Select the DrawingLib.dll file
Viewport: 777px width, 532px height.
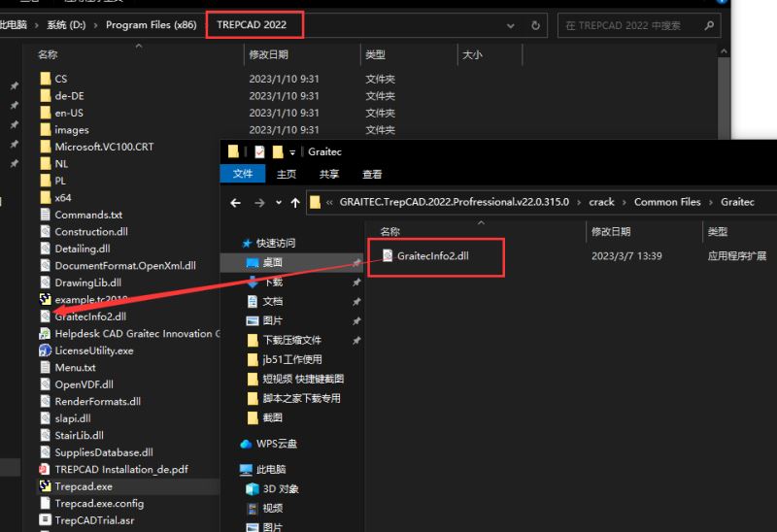pos(87,283)
